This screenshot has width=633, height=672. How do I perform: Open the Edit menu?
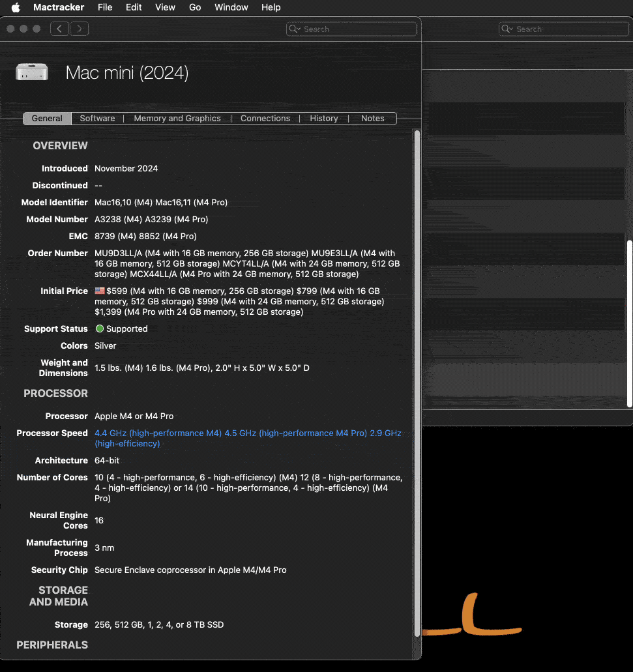(x=134, y=7)
